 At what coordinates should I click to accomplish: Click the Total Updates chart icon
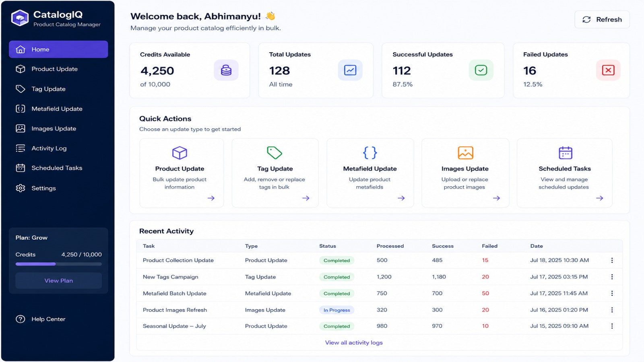tap(350, 70)
